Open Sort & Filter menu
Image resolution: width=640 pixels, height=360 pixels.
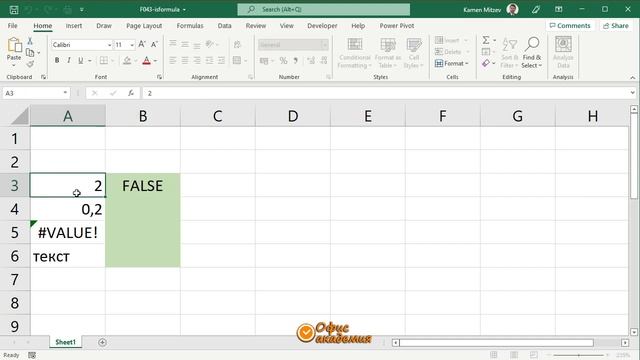coord(509,53)
